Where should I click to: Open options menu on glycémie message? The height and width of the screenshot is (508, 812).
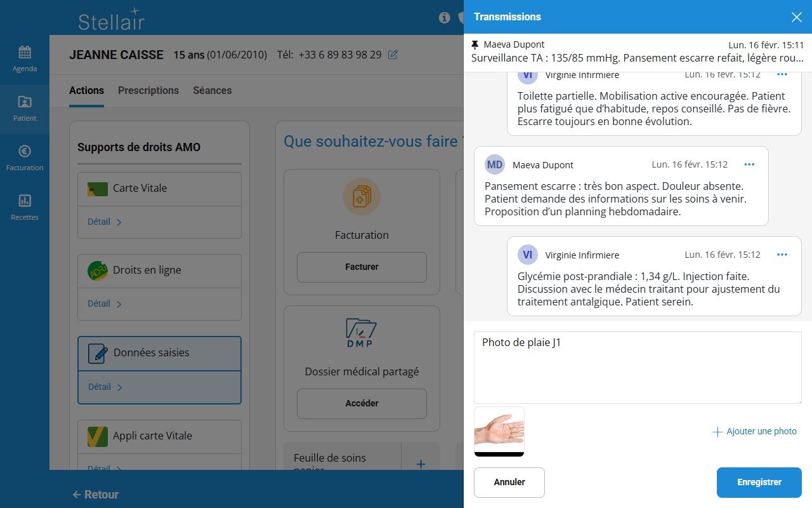click(x=782, y=255)
